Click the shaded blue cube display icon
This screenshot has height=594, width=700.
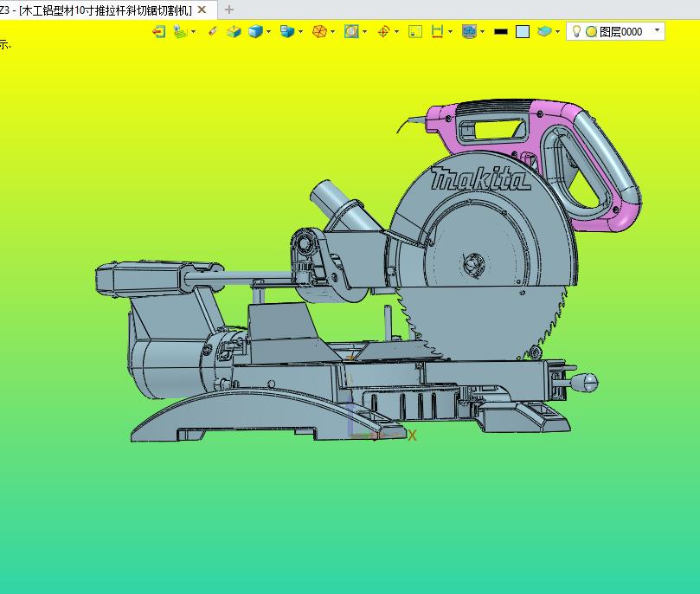point(255,32)
